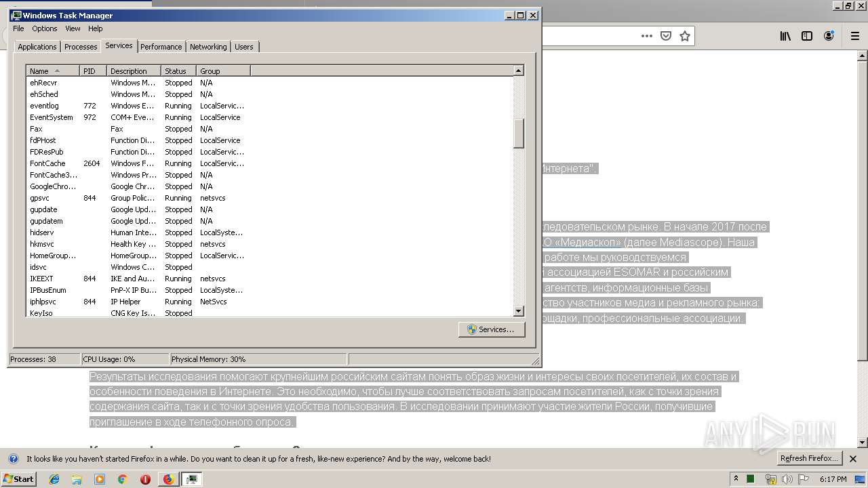Sort services by Description column header
The height and width of the screenshot is (488, 868).
click(134, 71)
